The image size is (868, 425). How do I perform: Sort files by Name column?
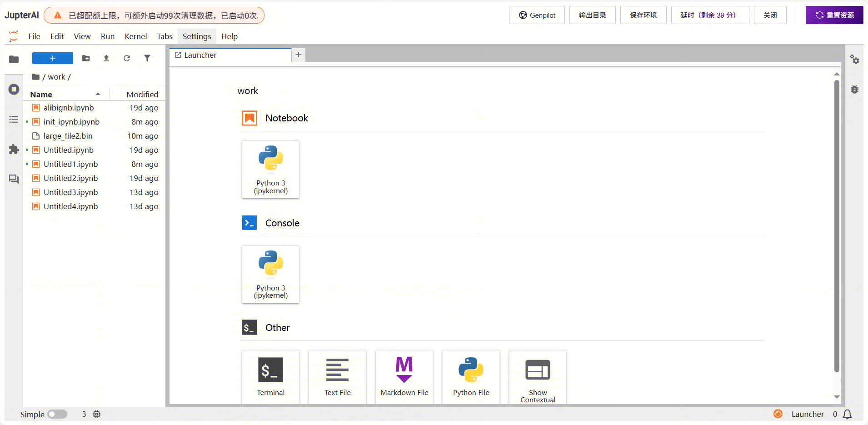[66, 94]
